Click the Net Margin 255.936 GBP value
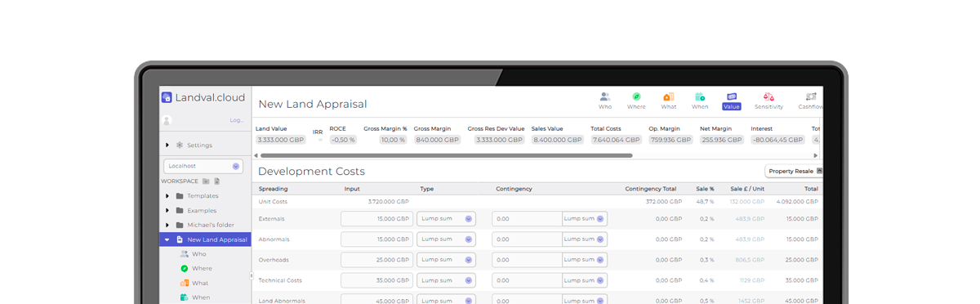The image size is (980, 304). 722,140
